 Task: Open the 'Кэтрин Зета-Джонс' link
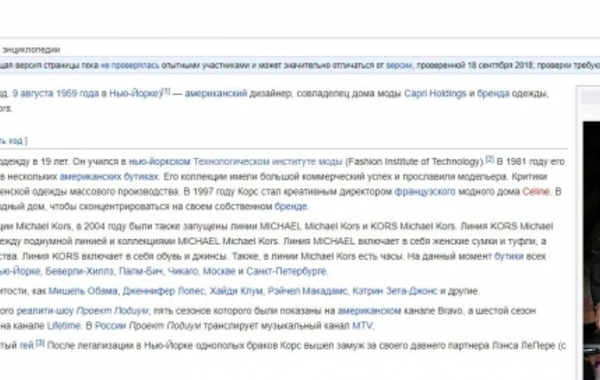click(x=395, y=291)
